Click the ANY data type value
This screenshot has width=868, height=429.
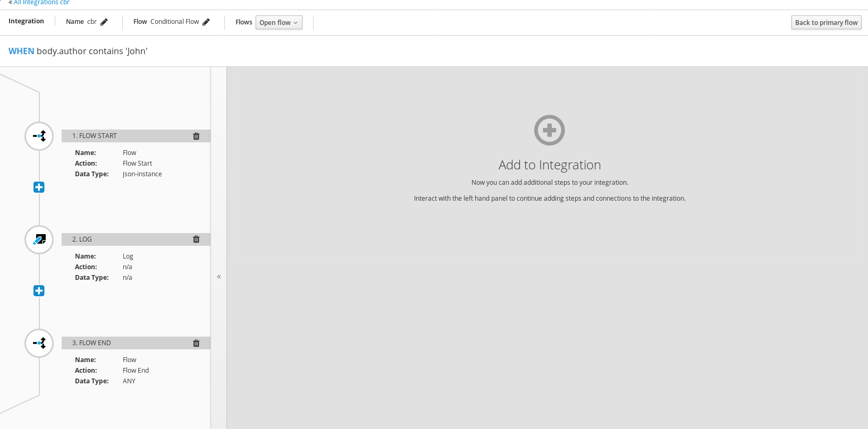[x=129, y=381]
